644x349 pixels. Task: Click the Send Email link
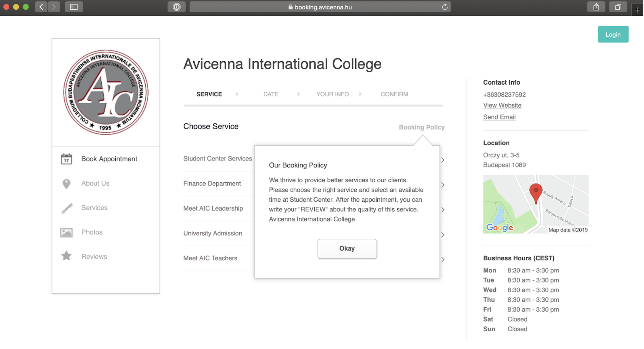coord(499,117)
